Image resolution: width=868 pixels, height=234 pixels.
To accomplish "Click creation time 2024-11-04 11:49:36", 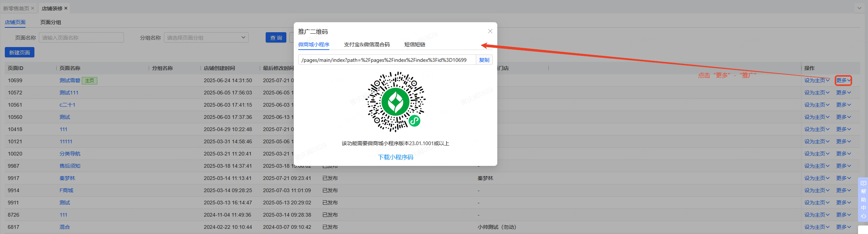I will (228, 215).
